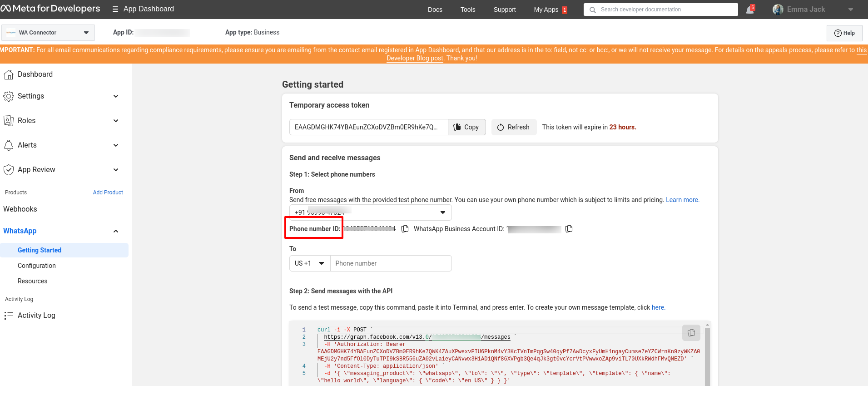Open Dashboard via the house icon

[9, 74]
